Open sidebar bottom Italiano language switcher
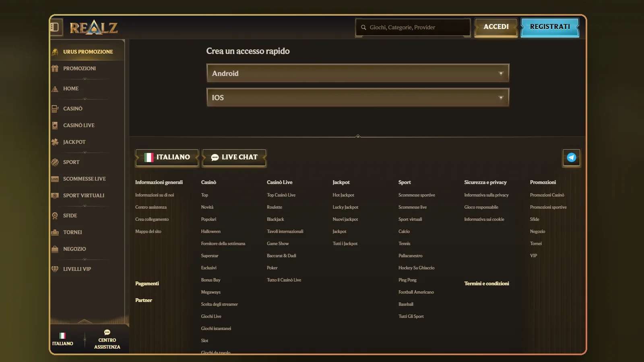Viewport: 644px width, 362px height. click(63, 339)
